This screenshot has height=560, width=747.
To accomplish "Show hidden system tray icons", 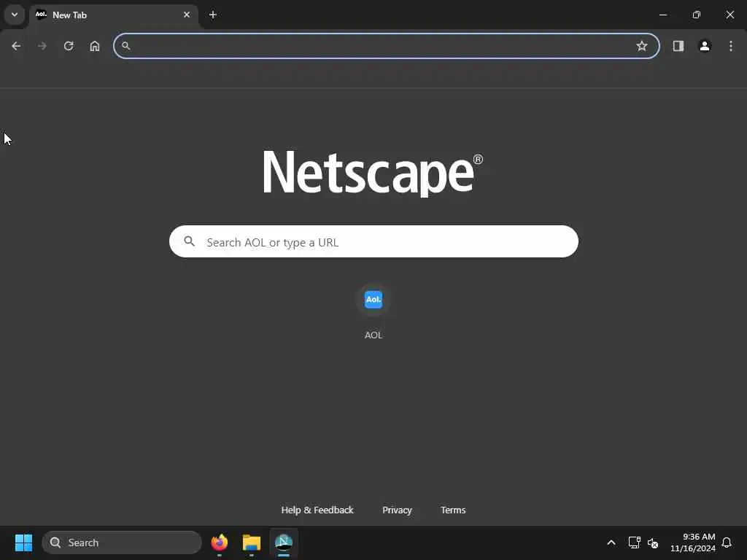I will click(611, 542).
